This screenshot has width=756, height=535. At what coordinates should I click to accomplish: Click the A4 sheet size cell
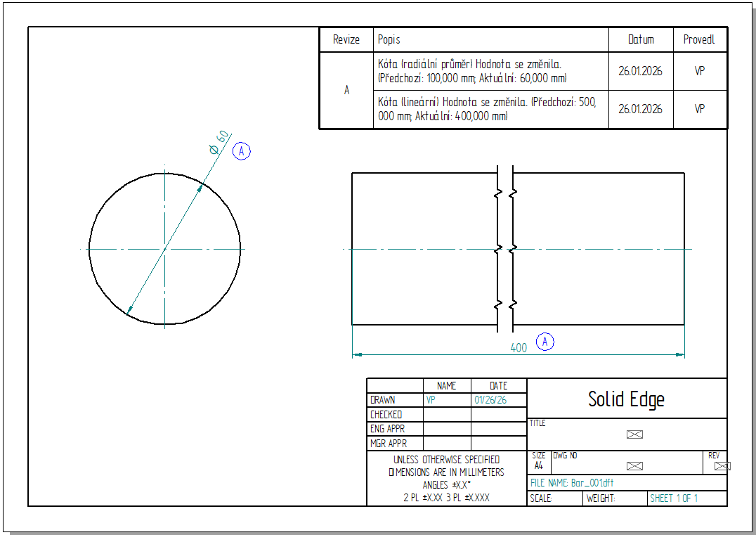click(539, 465)
